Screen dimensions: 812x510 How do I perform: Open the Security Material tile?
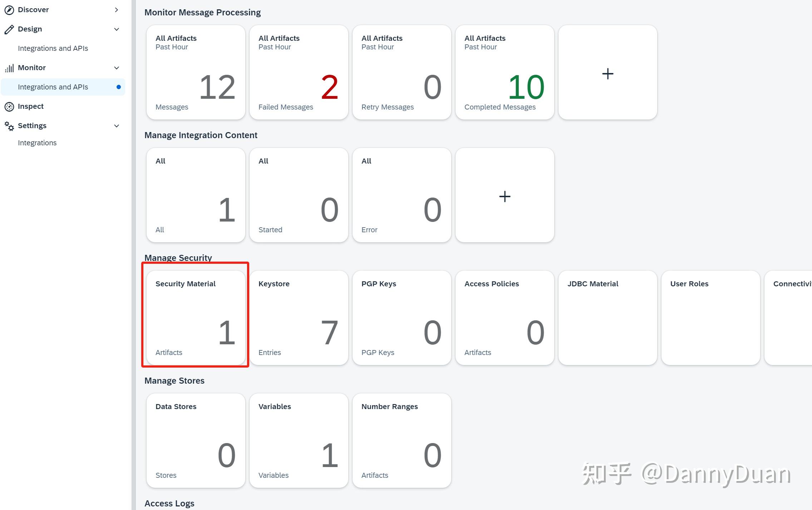tap(196, 317)
